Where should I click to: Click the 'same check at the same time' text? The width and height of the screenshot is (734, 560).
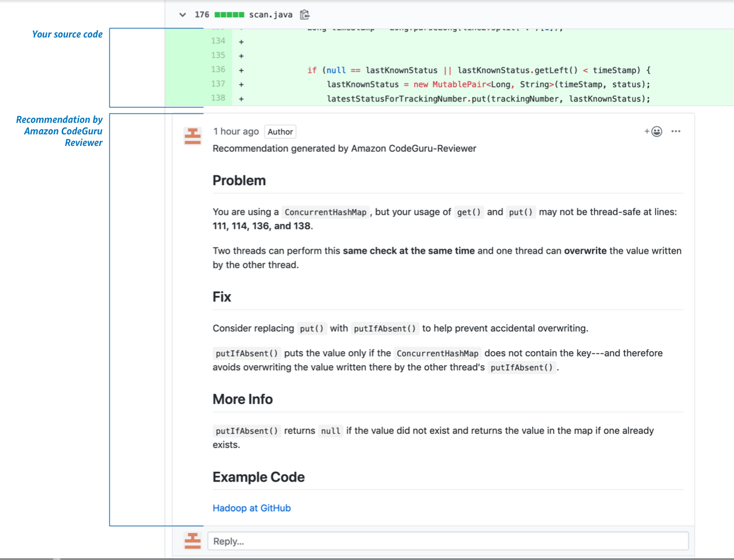[409, 251]
